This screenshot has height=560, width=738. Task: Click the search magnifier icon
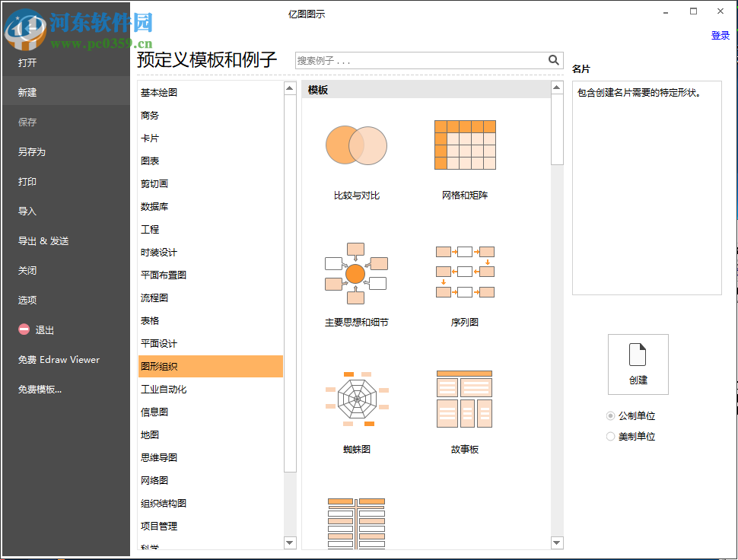pos(554,59)
